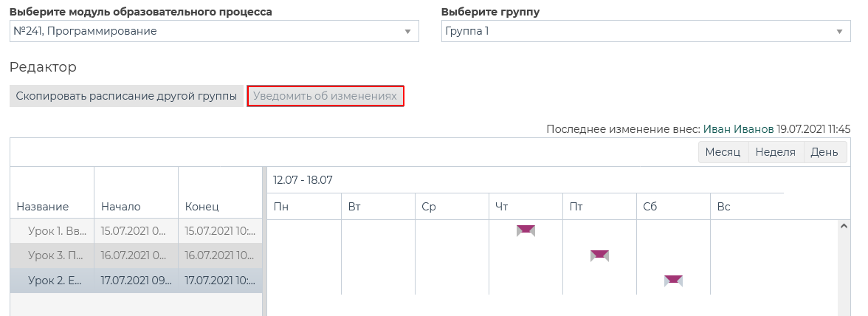Click the 'Конец' column header
868x316 pixels.
(x=201, y=207)
